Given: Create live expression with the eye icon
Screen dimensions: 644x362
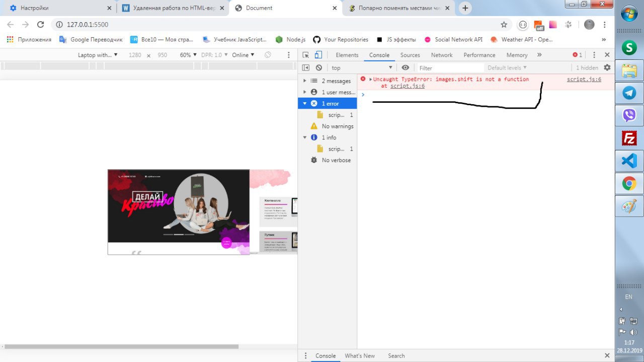Looking at the screenshot, I should (x=405, y=67).
